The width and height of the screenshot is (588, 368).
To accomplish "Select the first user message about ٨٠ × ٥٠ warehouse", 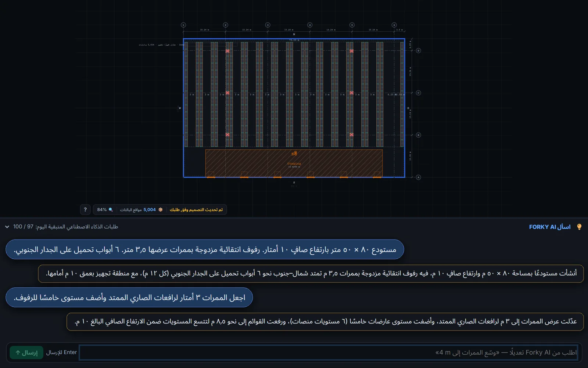I will pos(205,250).
